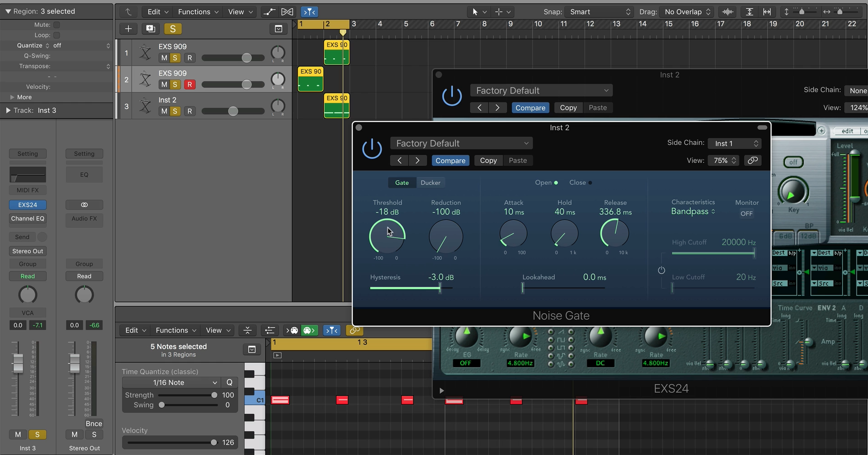
Task: Mute track 1 EXS 909
Action: 164,58
